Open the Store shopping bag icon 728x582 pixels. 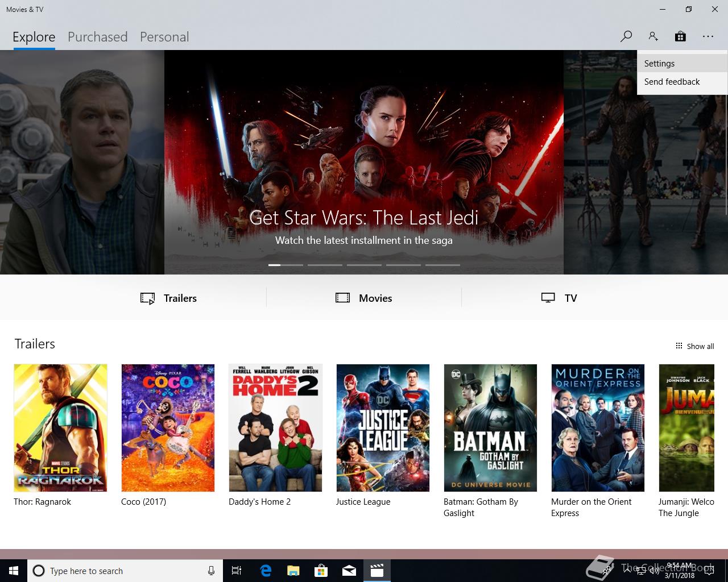(x=680, y=37)
